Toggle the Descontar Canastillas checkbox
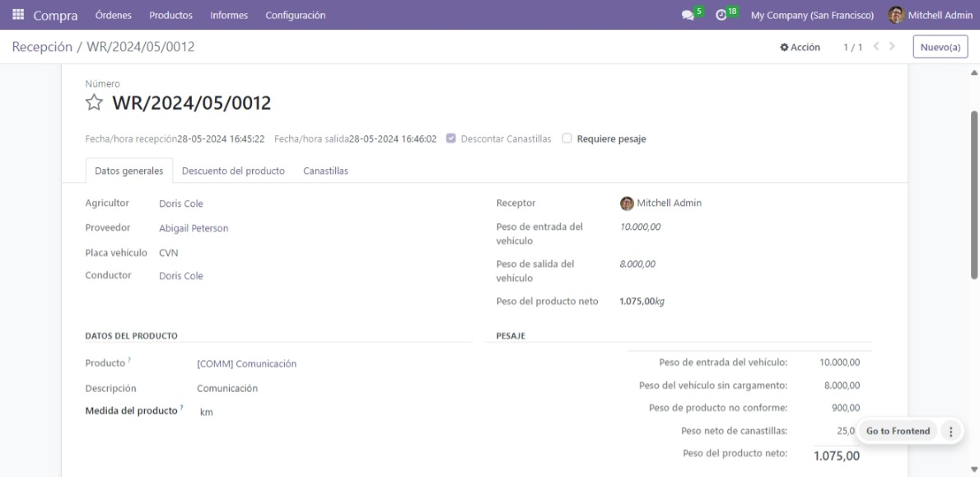This screenshot has height=477, width=980. [x=450, y=138]
